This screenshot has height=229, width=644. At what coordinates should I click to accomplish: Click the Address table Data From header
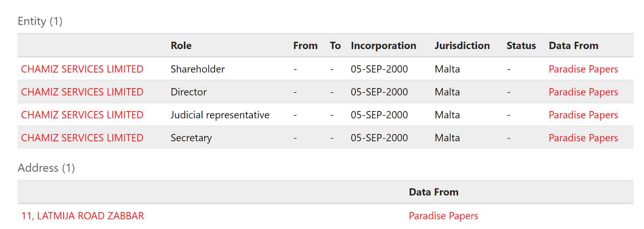tap(434, 192)
